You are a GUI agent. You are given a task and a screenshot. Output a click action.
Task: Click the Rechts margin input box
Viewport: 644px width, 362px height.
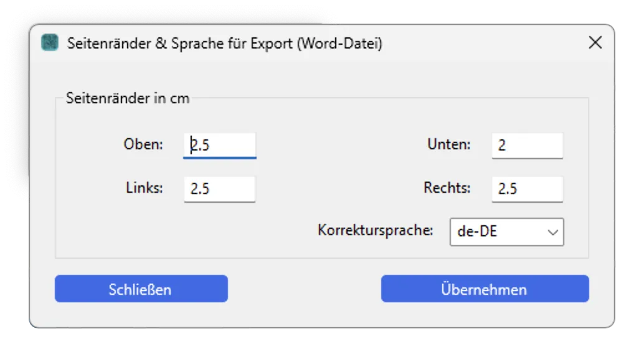(x=528, y=189)
